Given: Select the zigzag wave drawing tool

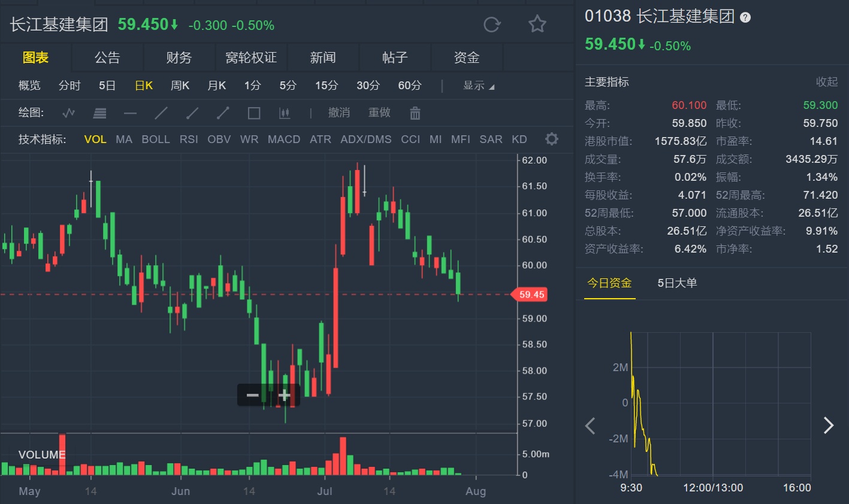Looking at the screenshot, I should (x=69, y=113).
